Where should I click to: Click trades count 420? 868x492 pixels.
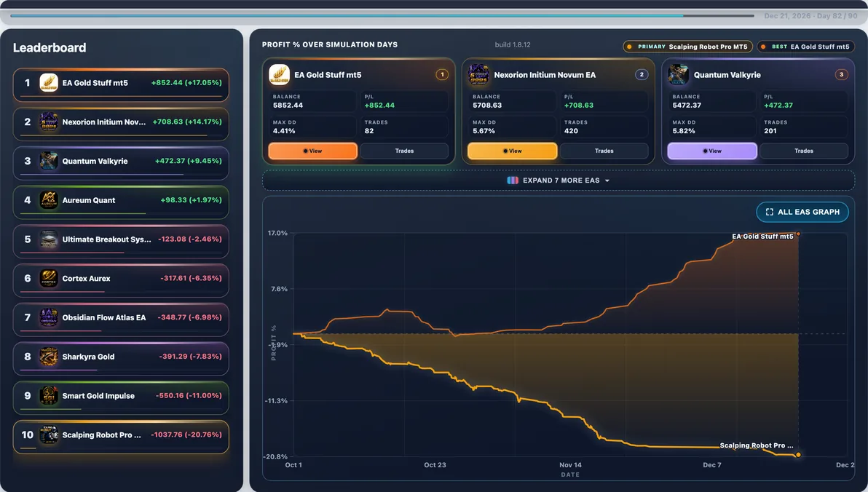[x=571, y=131]
